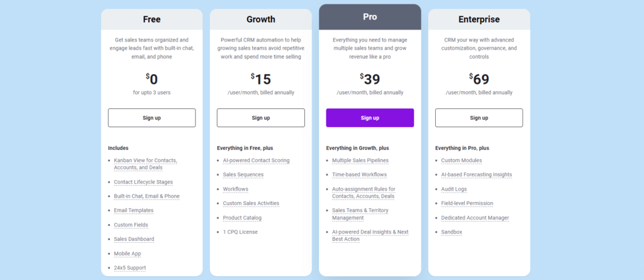Open Built-in Chat, Email & Phone link
Image resolution: width=644 pixels, height=280 pixels.
tap(147, 196)
